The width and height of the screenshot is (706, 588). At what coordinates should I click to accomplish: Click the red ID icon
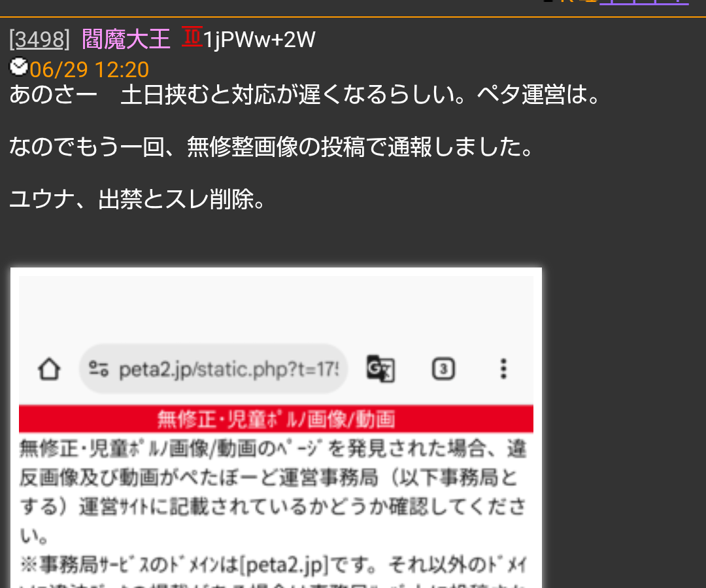click(x=192, y=37)
